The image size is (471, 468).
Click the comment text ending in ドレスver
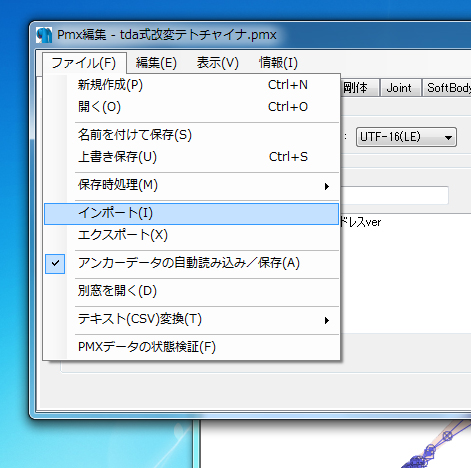click(360, 222)
